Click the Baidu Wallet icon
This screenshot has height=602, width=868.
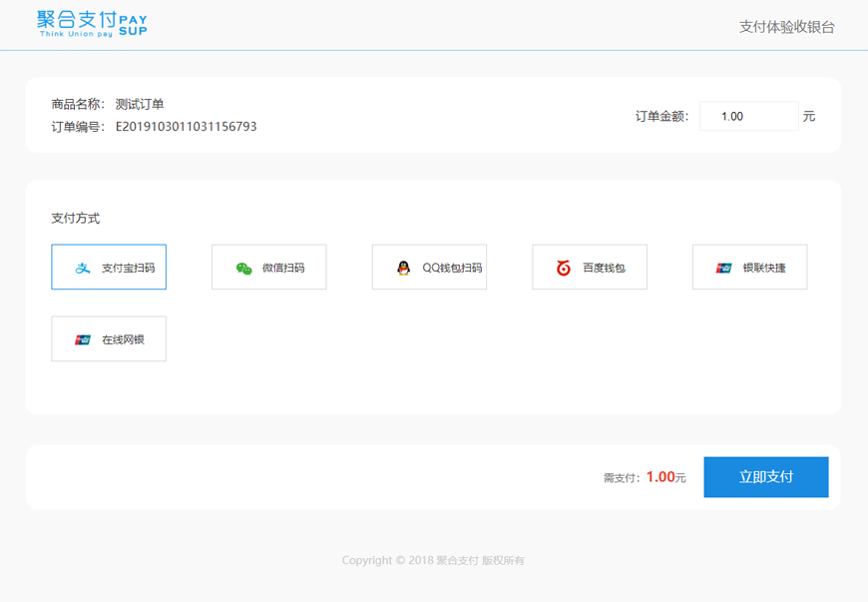coord(563,267)
